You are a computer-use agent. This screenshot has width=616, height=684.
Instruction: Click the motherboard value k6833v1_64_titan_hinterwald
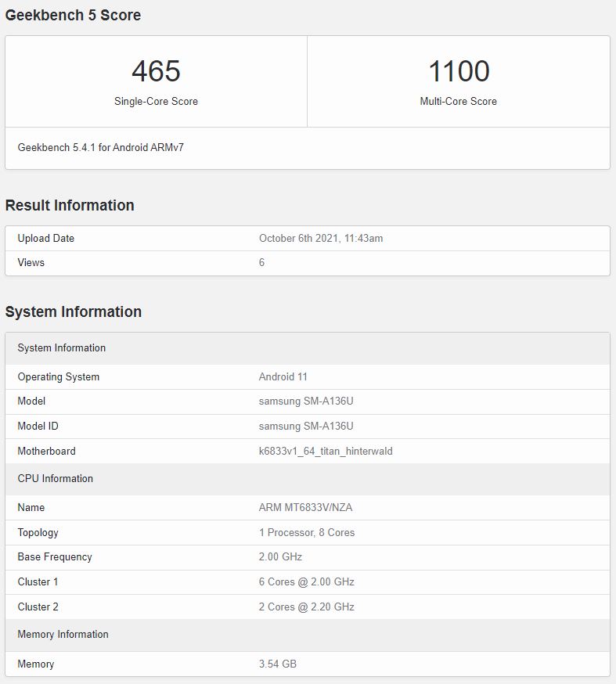326,451
